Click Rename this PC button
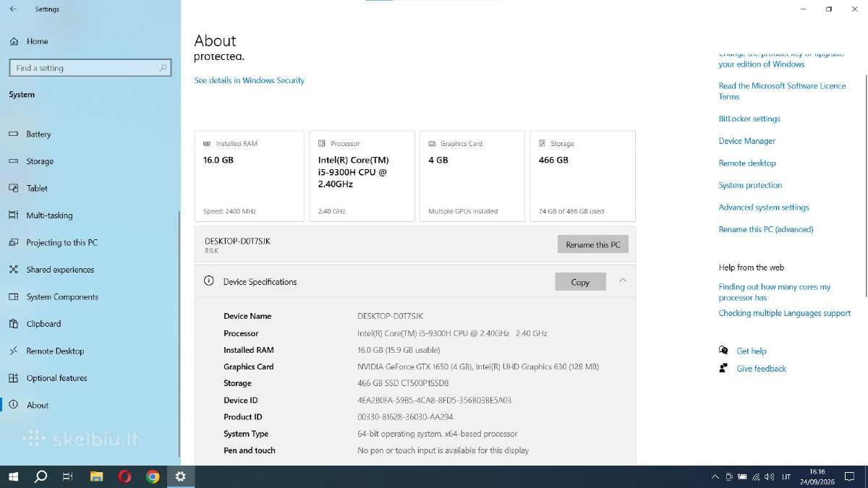The height and width of the screenshot is (488, 868). (x=593, y=244)
